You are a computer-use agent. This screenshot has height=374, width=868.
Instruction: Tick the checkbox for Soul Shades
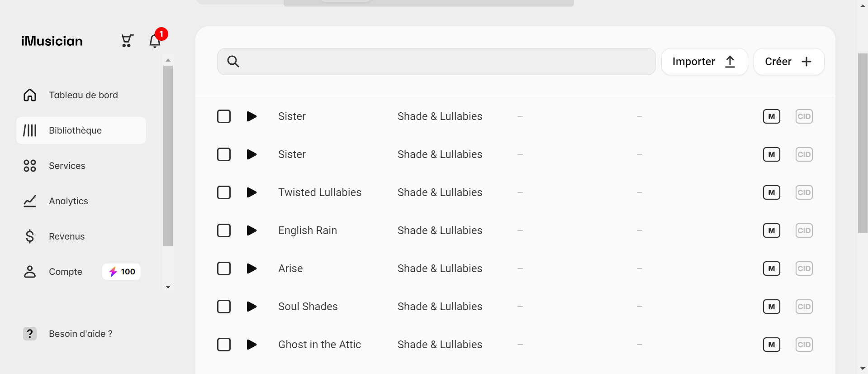coord(224,307)
